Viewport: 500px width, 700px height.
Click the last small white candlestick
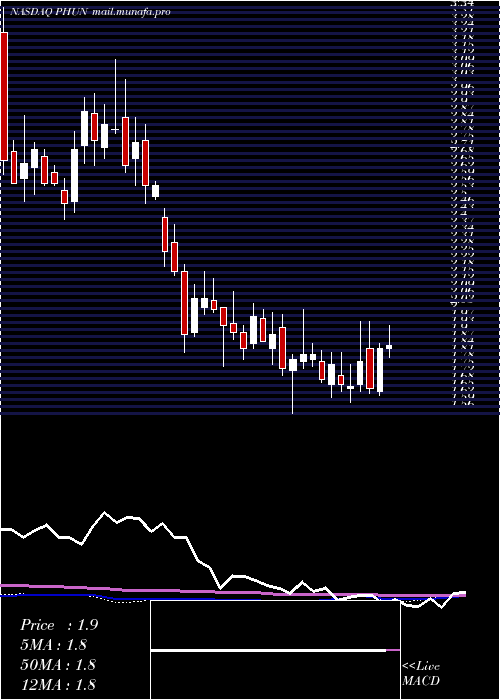coord(389,346)
